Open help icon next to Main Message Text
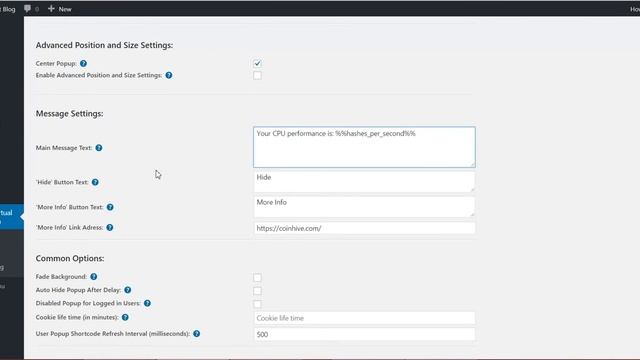Screen dimensions: 640x360 pyautogui.click(x=99, y=148)
